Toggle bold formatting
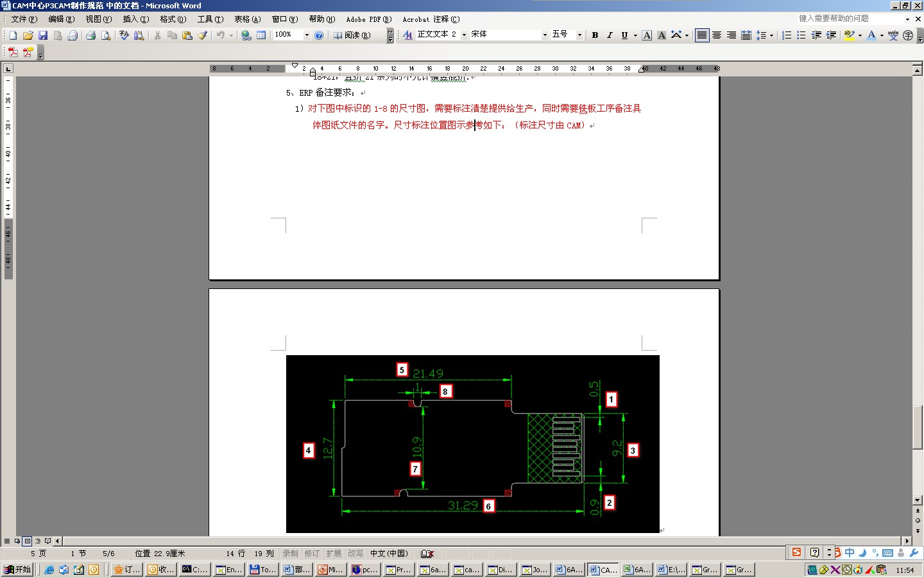924x578 pixels. (595, 35)
